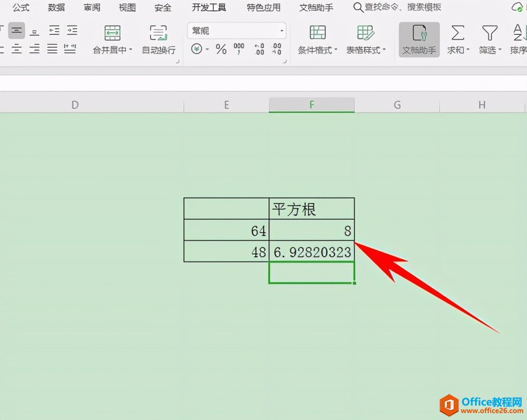Open the 文档助手 tab
527x420 pixels.
click(317, 7)
